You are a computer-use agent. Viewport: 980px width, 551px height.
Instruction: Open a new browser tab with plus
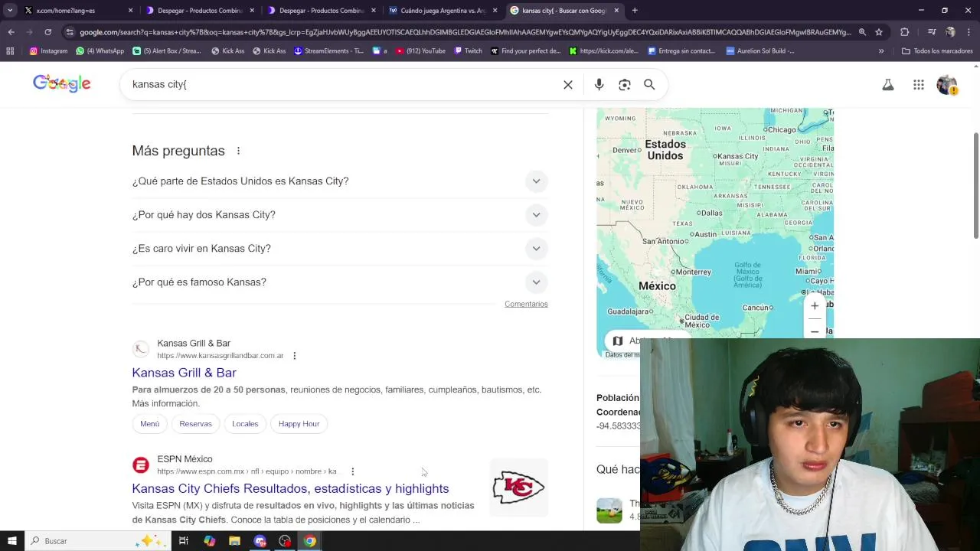[635, 11]
